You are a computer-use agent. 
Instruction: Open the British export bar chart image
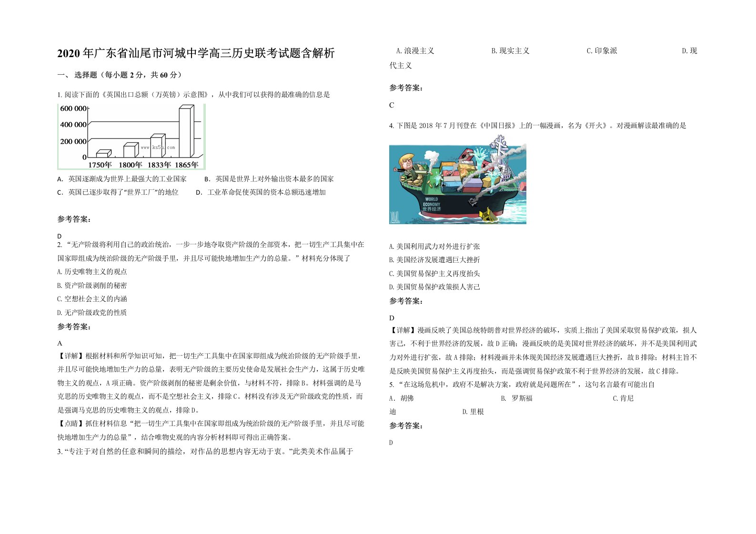[131, 137]
